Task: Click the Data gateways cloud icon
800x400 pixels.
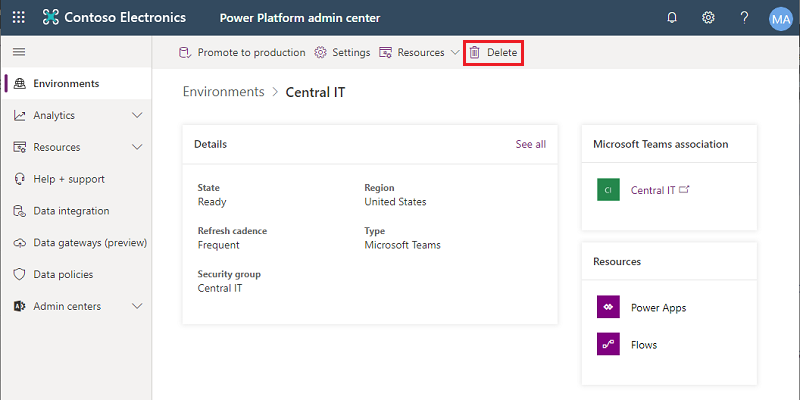Action: 19,243
